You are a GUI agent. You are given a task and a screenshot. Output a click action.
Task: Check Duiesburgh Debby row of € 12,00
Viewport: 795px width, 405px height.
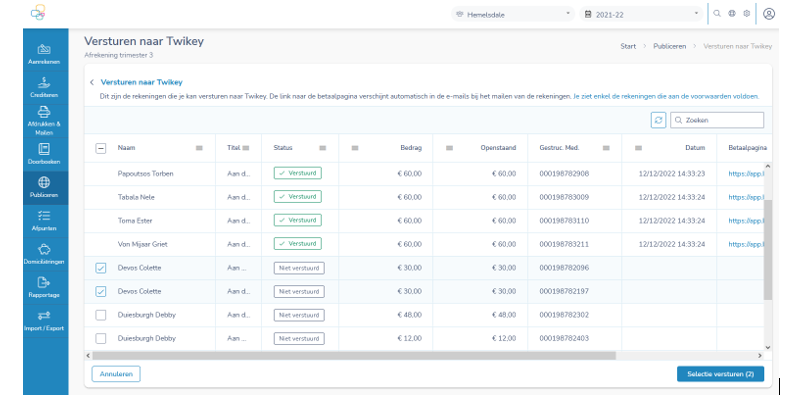(101, 339)
